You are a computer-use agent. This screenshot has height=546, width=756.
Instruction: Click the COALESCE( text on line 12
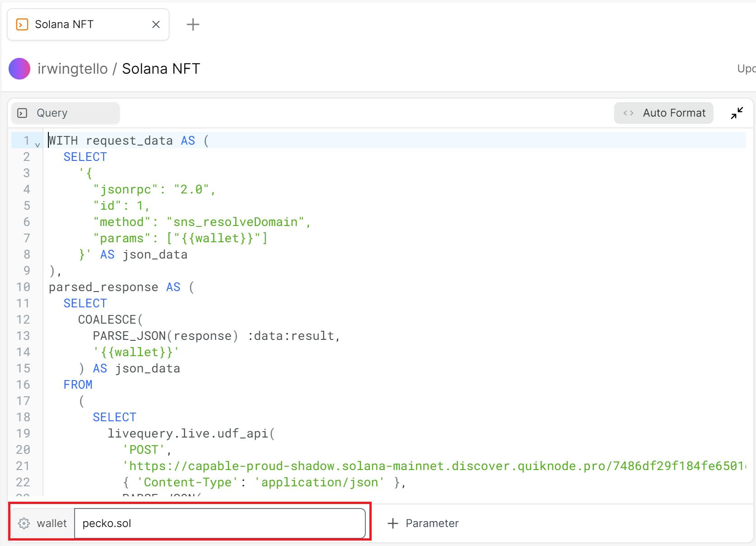[110, 320]
